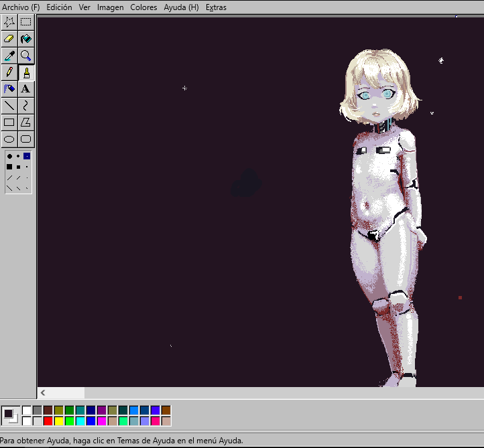Pick the light gray palette swatch
Viewport: 484px width, 448px height.
(x=38, y=421)
